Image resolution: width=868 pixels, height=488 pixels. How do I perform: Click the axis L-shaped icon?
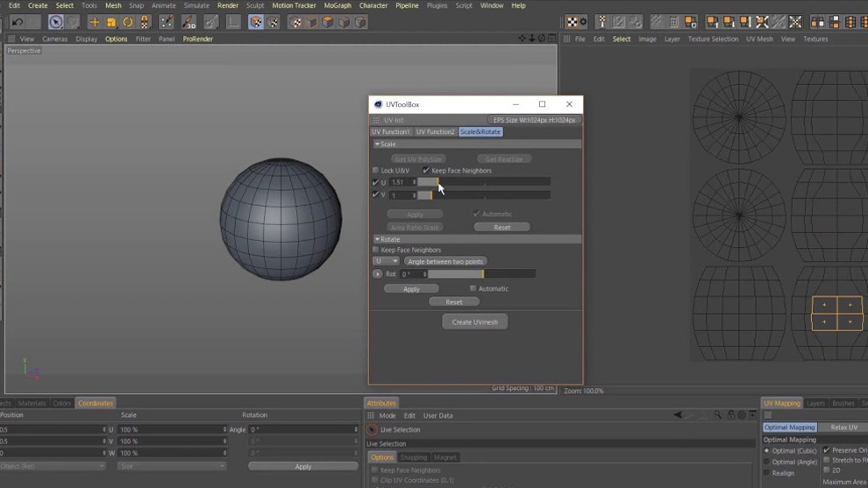click(233, 22)
